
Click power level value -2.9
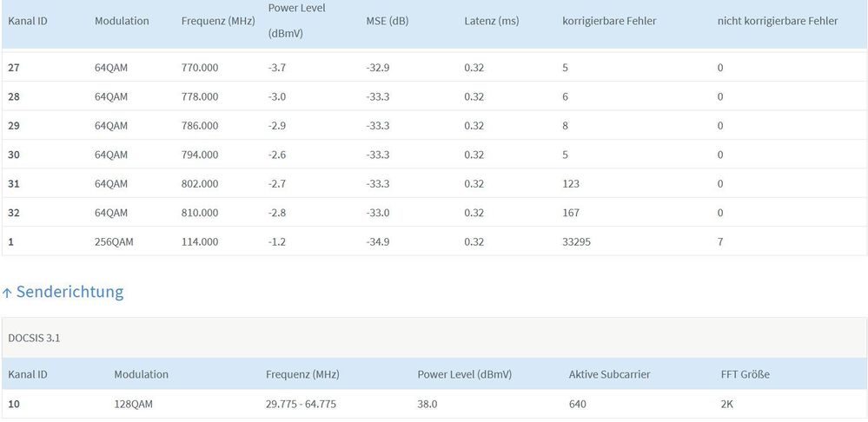(277, 126)
